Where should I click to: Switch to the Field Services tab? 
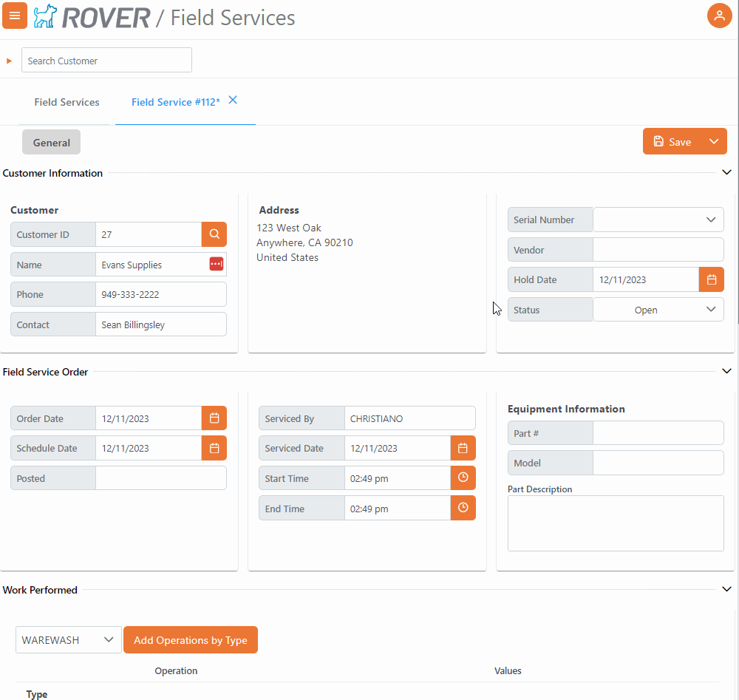tap(67, 102)
